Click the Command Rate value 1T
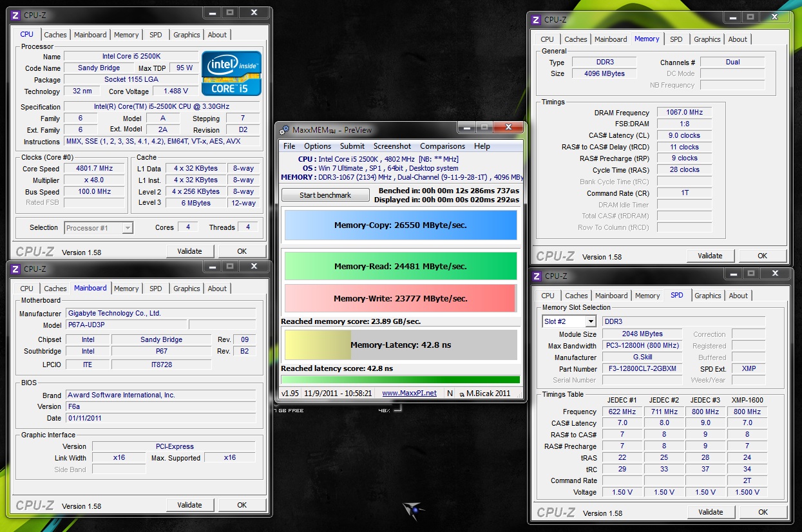Screen dimensions: 802x532 pos(685,193)
